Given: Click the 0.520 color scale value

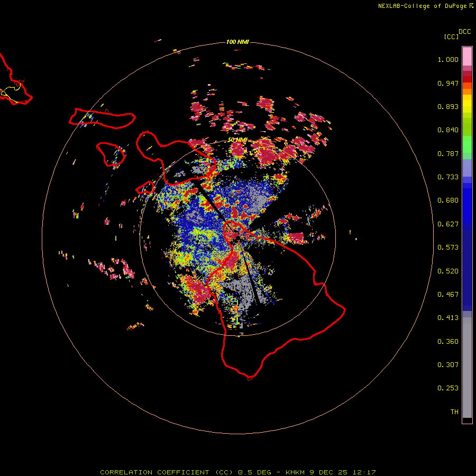Looking at the screenshot, I should click(x=448, y=271).
